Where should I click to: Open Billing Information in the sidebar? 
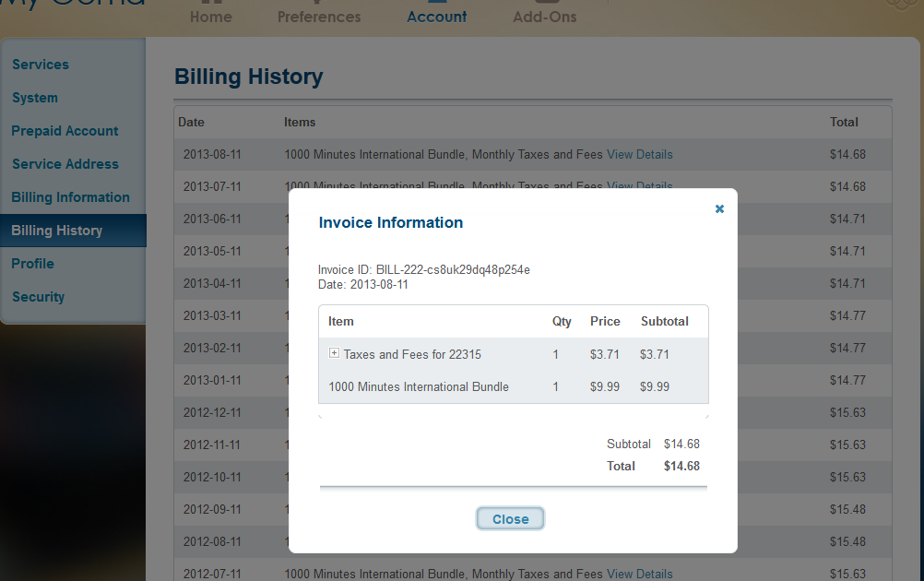click(71, 196)
